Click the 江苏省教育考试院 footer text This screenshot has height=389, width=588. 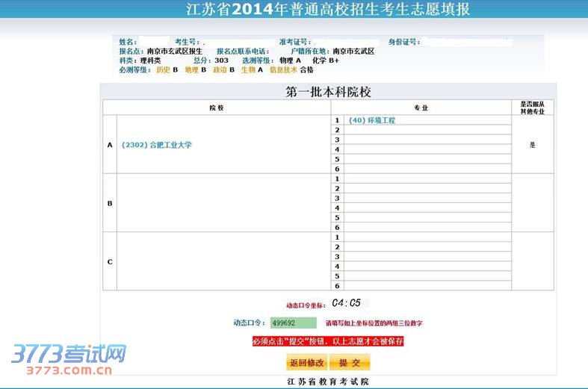coord(328,382)
